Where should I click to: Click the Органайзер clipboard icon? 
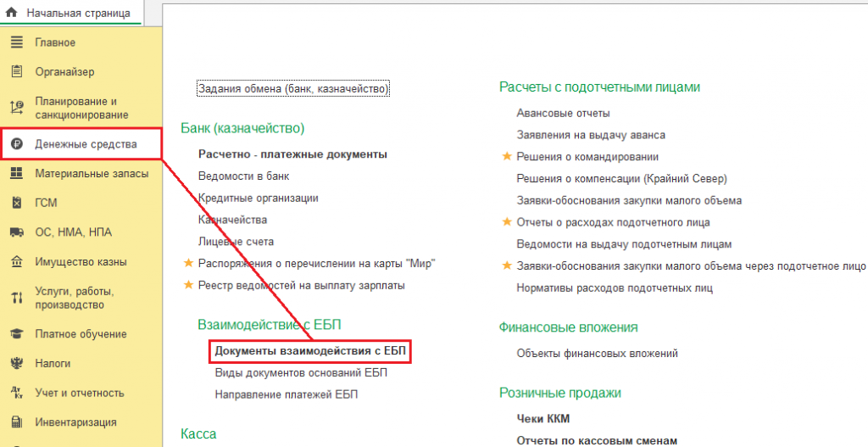click(x=17, y=71)
